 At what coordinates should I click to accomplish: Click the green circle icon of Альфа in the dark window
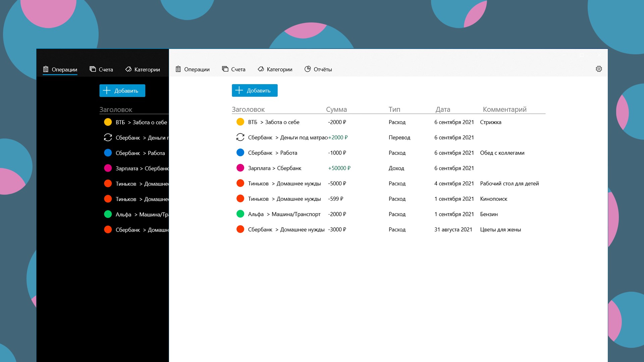(x=108, y=214)
